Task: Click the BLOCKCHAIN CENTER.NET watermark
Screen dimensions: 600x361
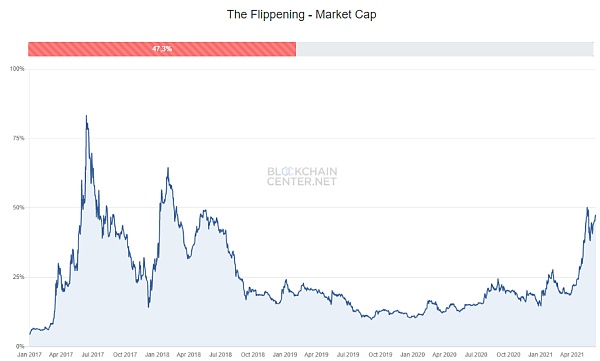Action: click(302, 176)
